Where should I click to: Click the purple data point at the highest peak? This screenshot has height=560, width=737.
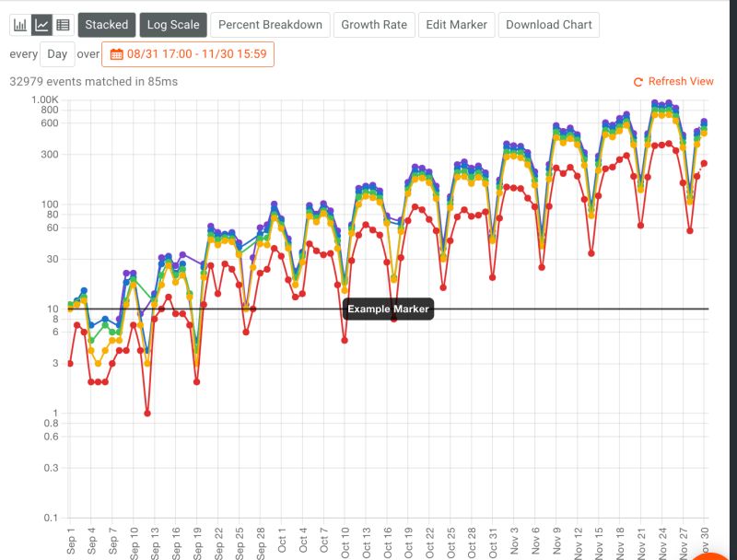tap(656, 102)
